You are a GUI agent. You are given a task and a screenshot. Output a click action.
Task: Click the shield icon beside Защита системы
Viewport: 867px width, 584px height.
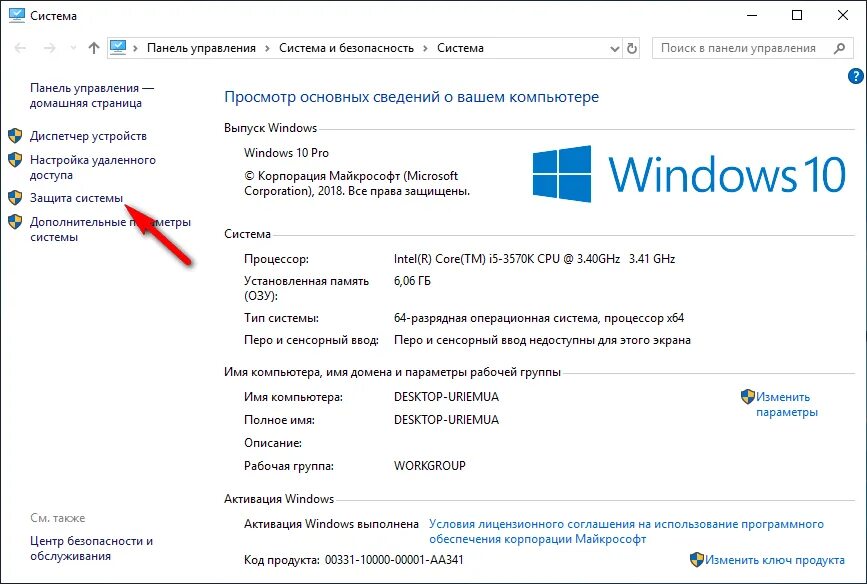point(15,197)
